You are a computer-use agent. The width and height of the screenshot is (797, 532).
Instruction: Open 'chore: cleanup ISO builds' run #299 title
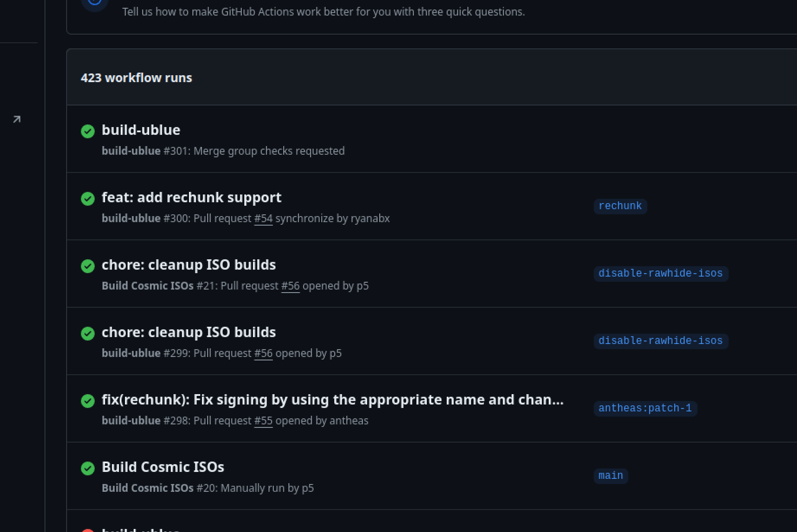click(189, 332)
